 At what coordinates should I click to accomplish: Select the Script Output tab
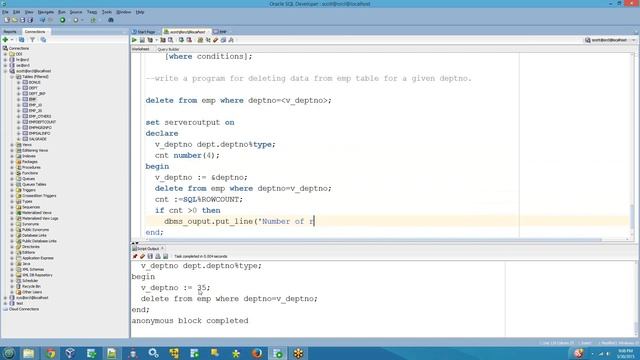[x=148, y=248]
